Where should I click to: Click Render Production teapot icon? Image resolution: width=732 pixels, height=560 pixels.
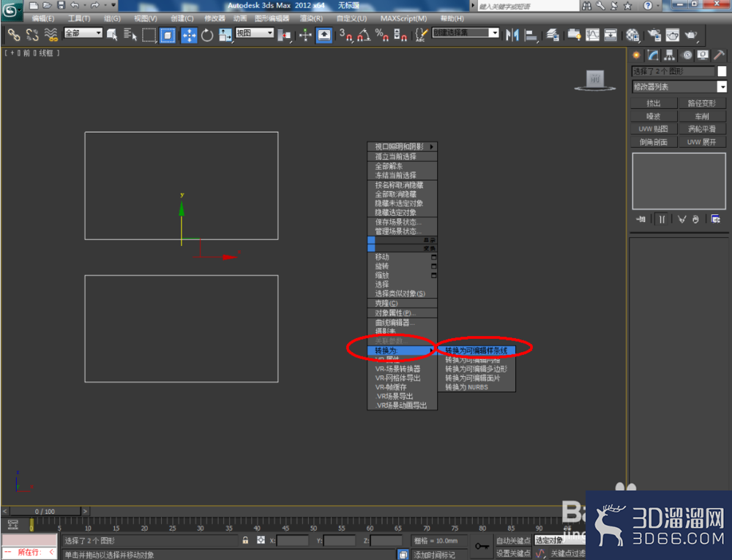point(691,35)
